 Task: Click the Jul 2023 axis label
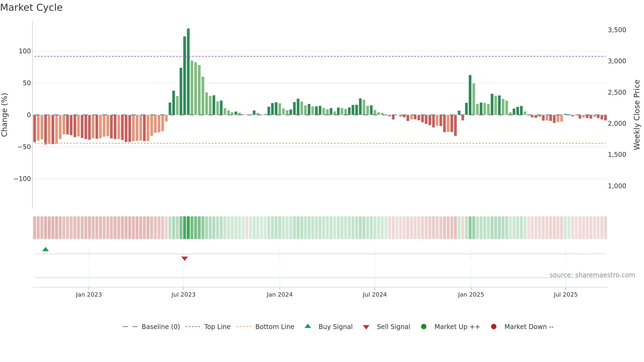[x=184, y=295]
